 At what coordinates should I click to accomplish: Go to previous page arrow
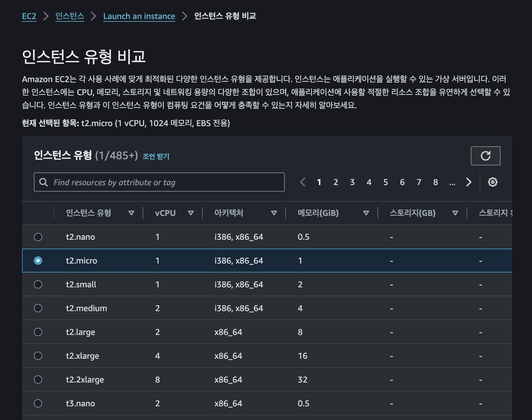pos(303,182)
